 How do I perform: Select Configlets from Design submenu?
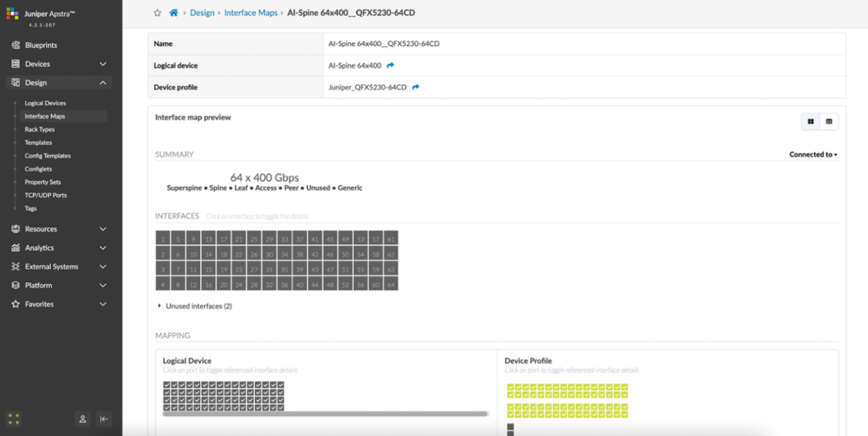coord(38,169)
